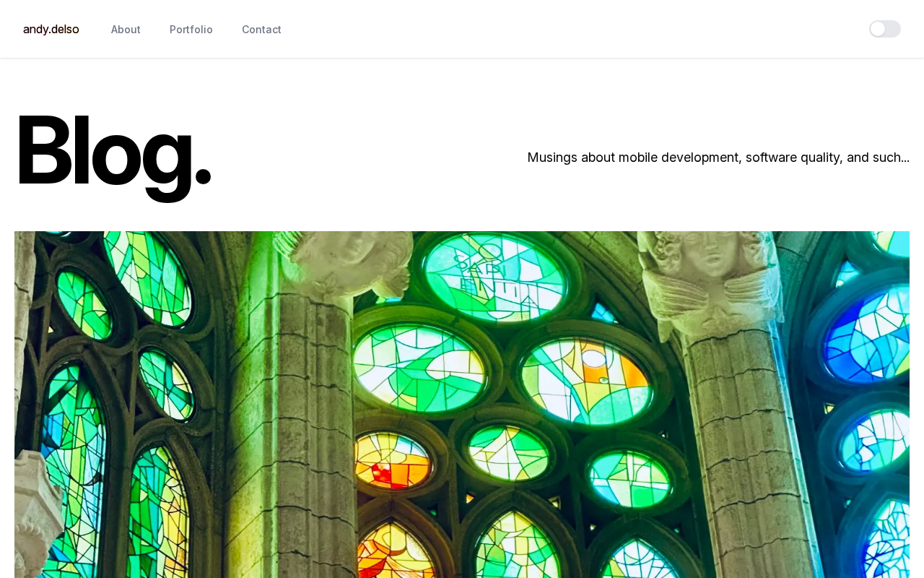Go to the About page

tap(126, 30)
